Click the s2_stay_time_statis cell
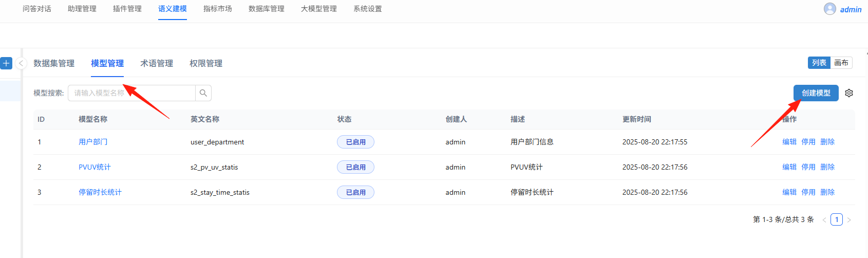The height and width of the screenshot is (258, 868). tap(220, 192)
